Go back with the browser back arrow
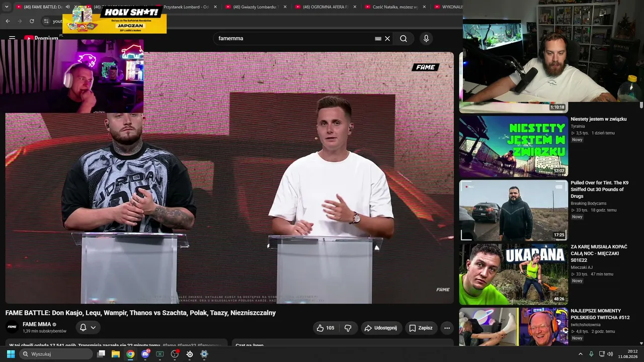Viewport: 644px width, 362px height. (8, 21)
